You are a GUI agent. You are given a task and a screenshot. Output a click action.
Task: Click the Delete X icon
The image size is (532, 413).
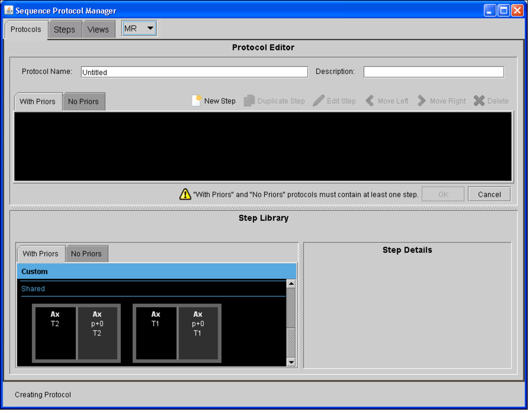(x=479, y=101)
